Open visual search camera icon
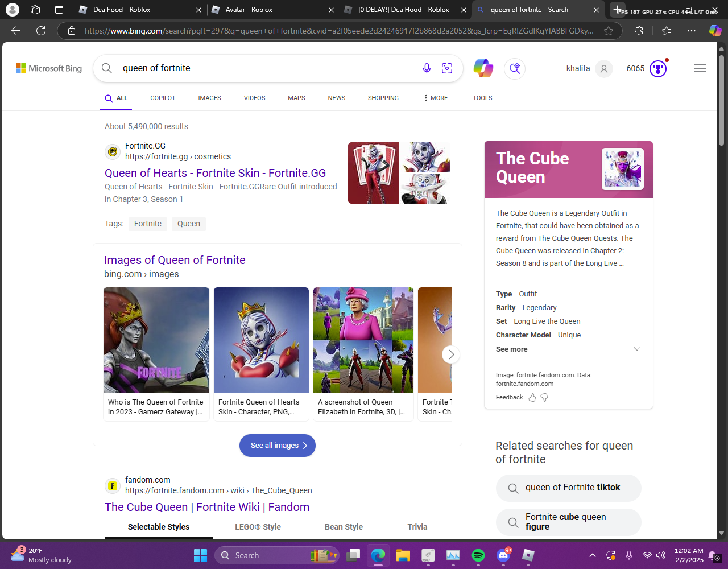Image resolution: width=728 pixels, height=569 pixels. tap(447, 68)
